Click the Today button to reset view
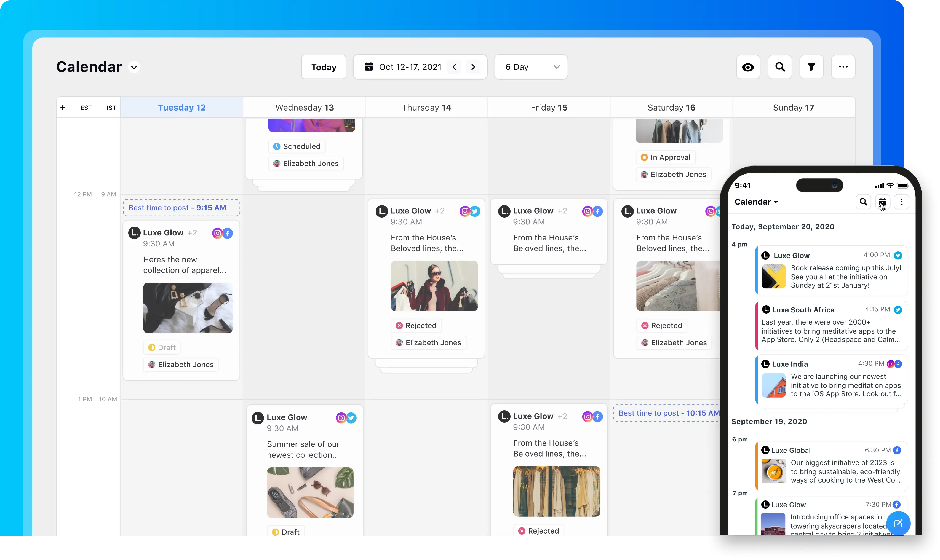Screen dimensions: 940x560 tap(324, 67)
